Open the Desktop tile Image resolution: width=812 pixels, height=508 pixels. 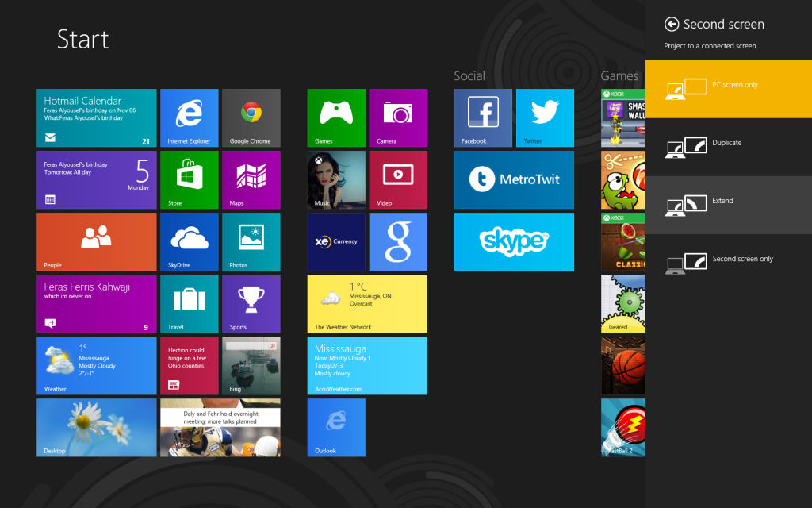96,428
